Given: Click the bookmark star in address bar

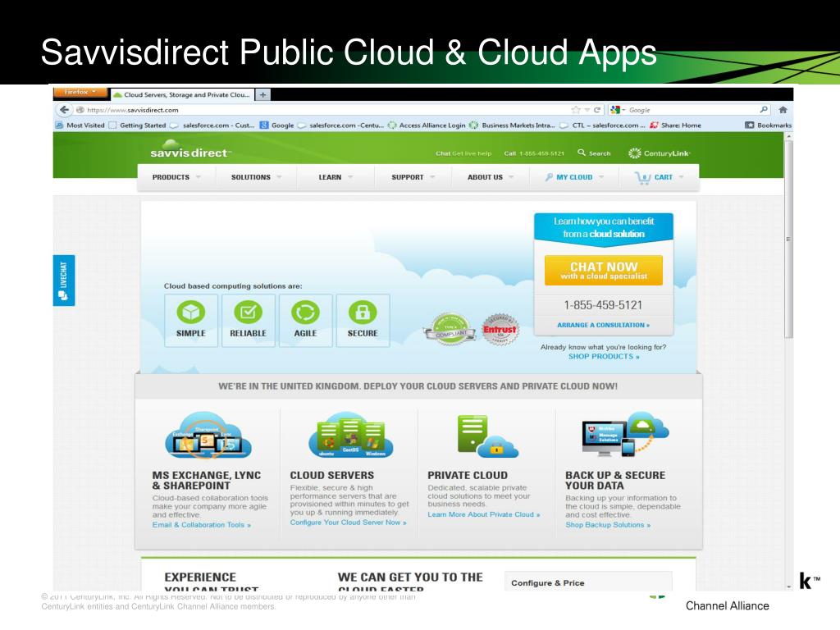Looking at the screenshot, I should pyautogui.click(x=576, y=110).
